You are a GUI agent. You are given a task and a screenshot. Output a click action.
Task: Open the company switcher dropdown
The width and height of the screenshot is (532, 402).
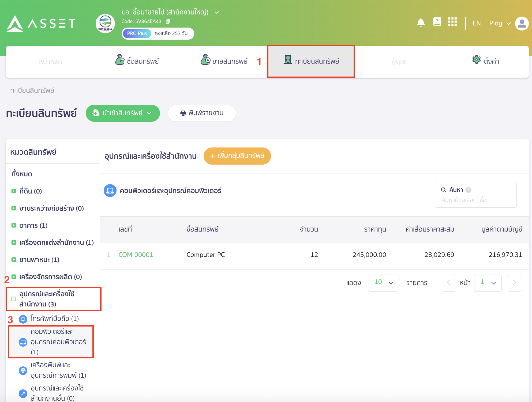tap(217, 12)
